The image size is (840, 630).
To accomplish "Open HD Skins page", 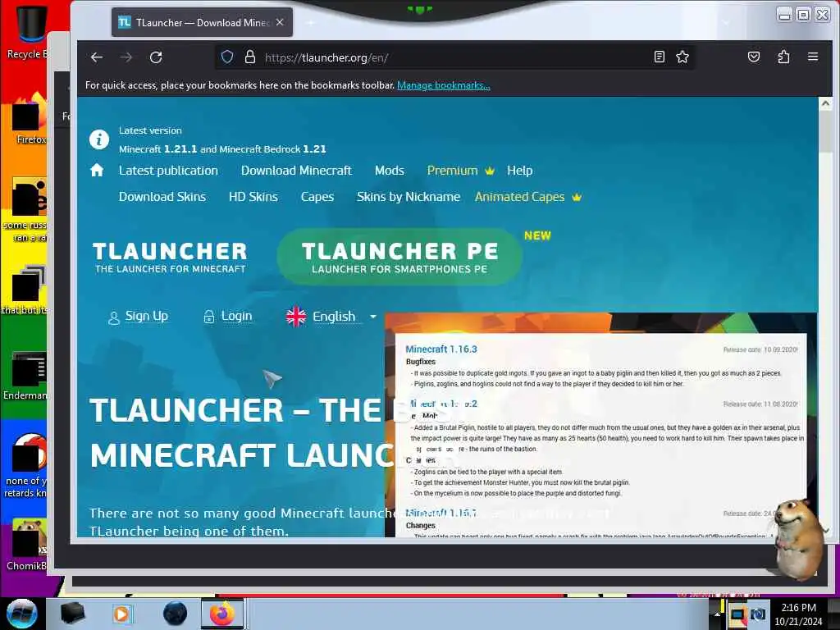I will 253,197.
